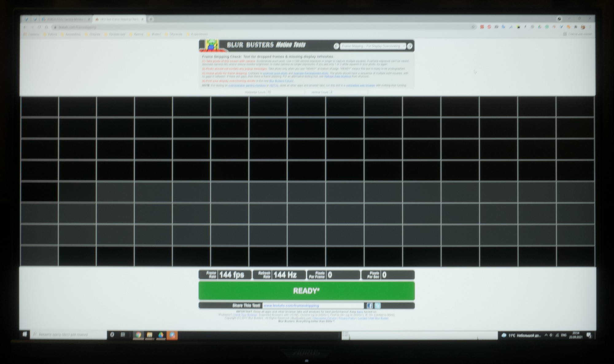Open Chrome three-dot menu
Viewport: 614px width, 364px height.
tap(590, 27)
